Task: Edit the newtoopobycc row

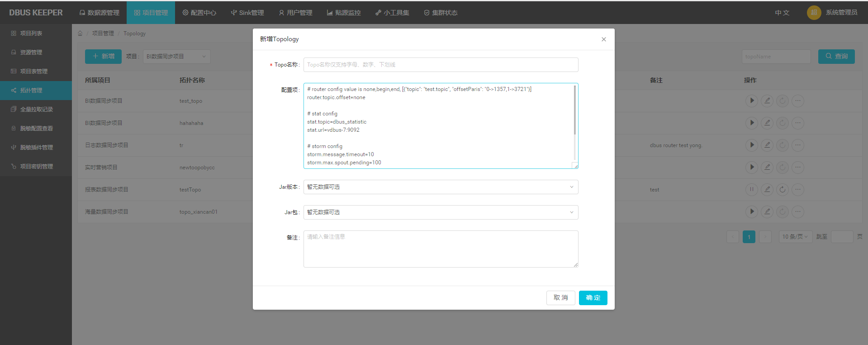Action: point(767,167)
